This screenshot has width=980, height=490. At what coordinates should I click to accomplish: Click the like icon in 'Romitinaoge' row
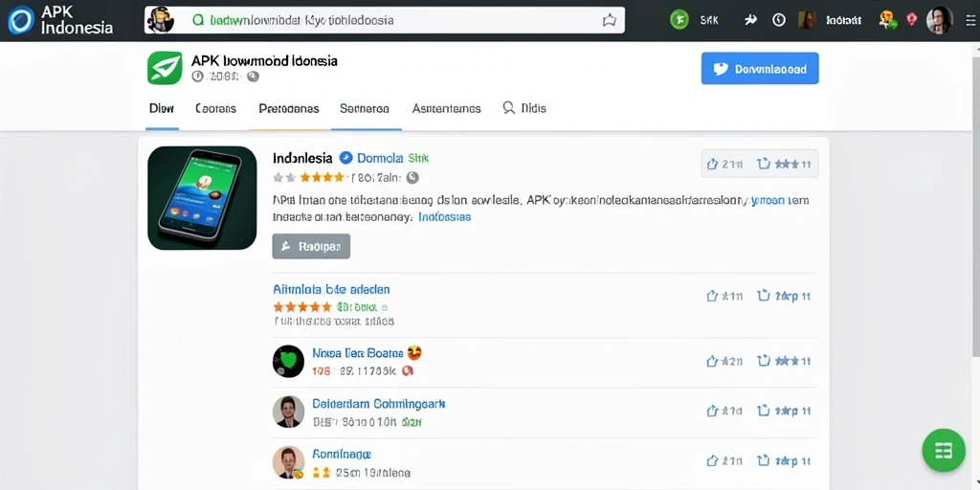712,461
